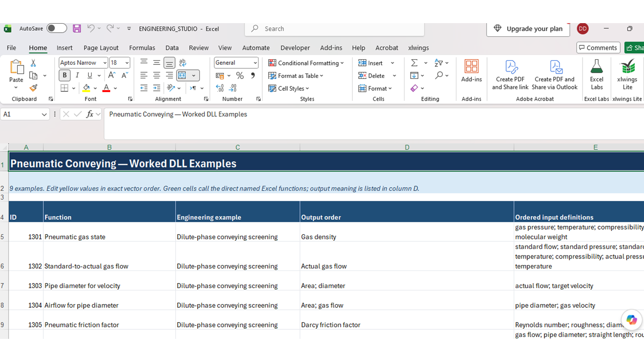Expand the Format as Table menu

[x=296, y=75]
